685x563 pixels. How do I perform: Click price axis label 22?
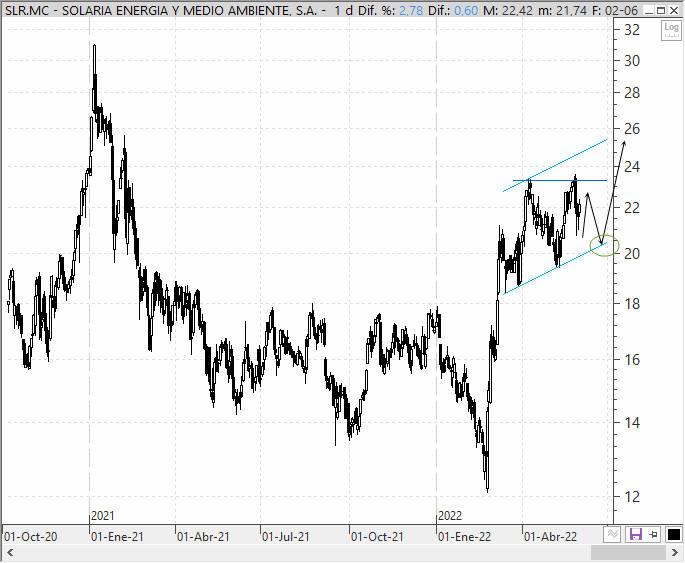tap(632, 207)
